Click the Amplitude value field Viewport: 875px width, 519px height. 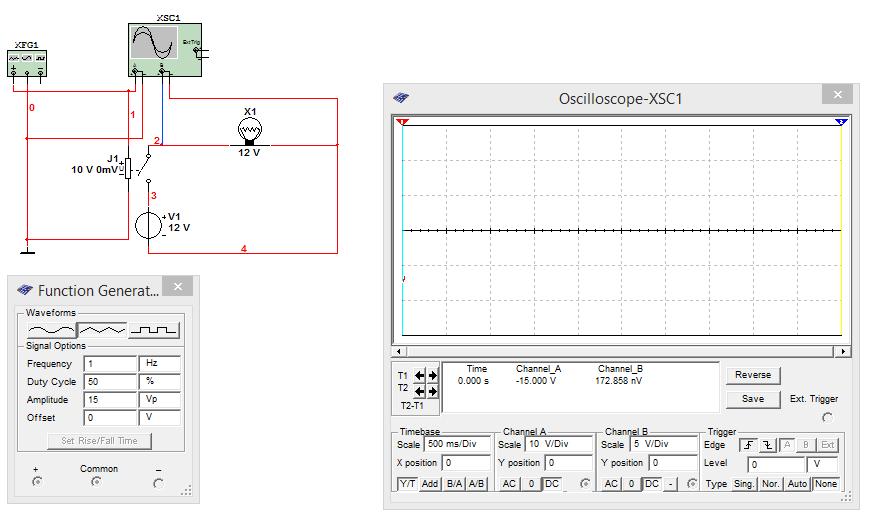[110, 400]
